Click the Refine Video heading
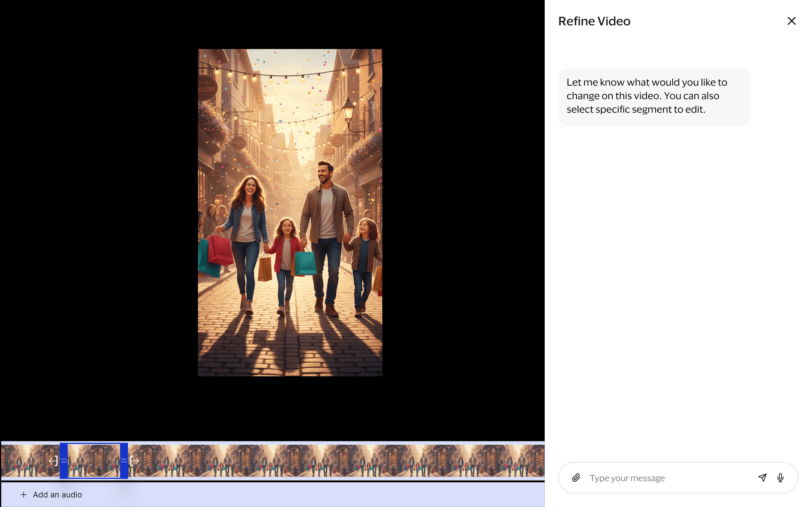This screenshot has width=812, height=507. (x=594, y=21)
